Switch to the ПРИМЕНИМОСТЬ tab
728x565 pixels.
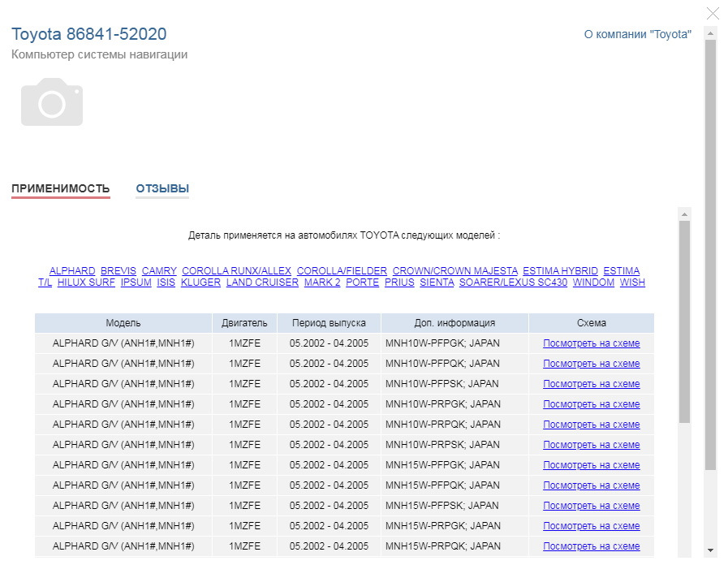tap(60, 188)
